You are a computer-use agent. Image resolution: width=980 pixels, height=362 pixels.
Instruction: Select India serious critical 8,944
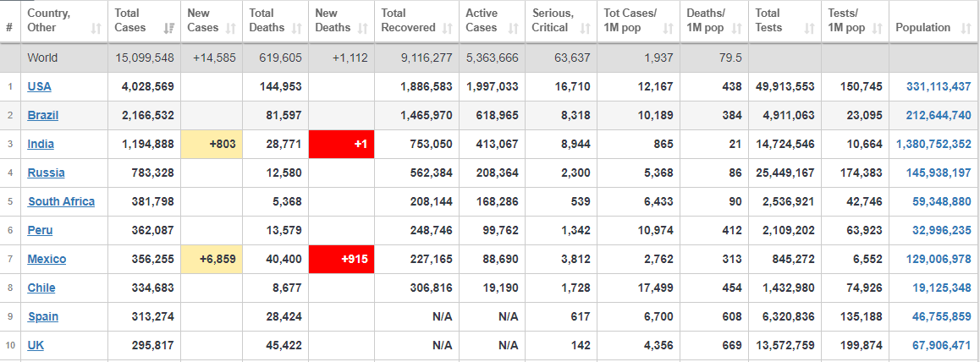(x=576, y=144)
